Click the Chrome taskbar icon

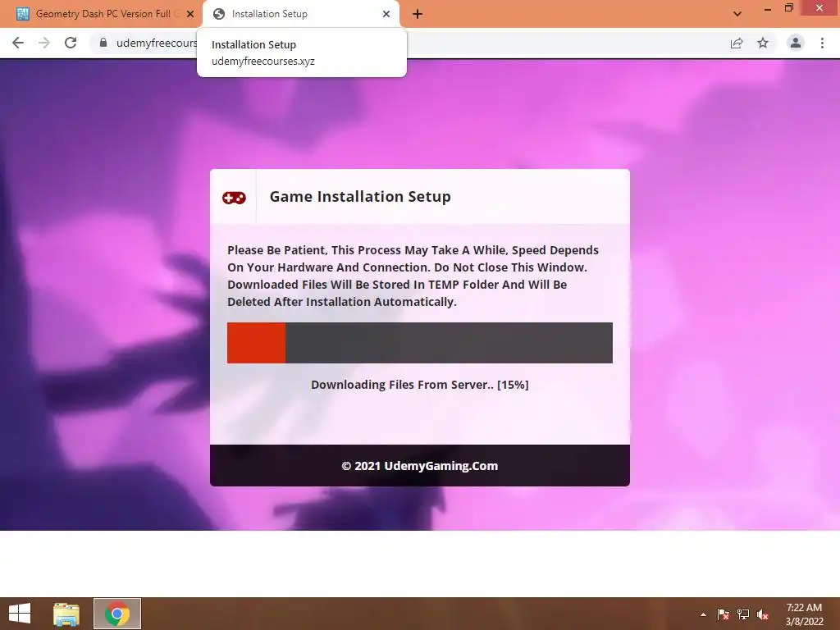pyautogui.click(x=117, y=614)
